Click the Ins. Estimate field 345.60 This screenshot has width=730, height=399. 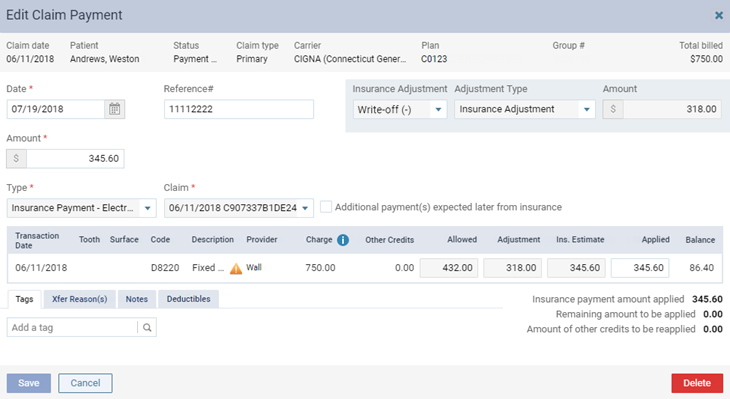pos(576,268)
